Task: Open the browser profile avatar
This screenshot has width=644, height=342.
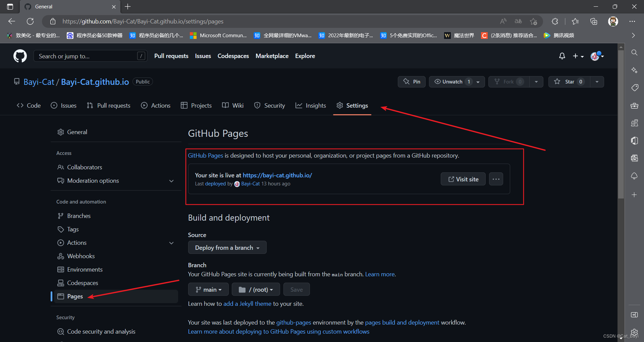Action: (x=613, y=21)
